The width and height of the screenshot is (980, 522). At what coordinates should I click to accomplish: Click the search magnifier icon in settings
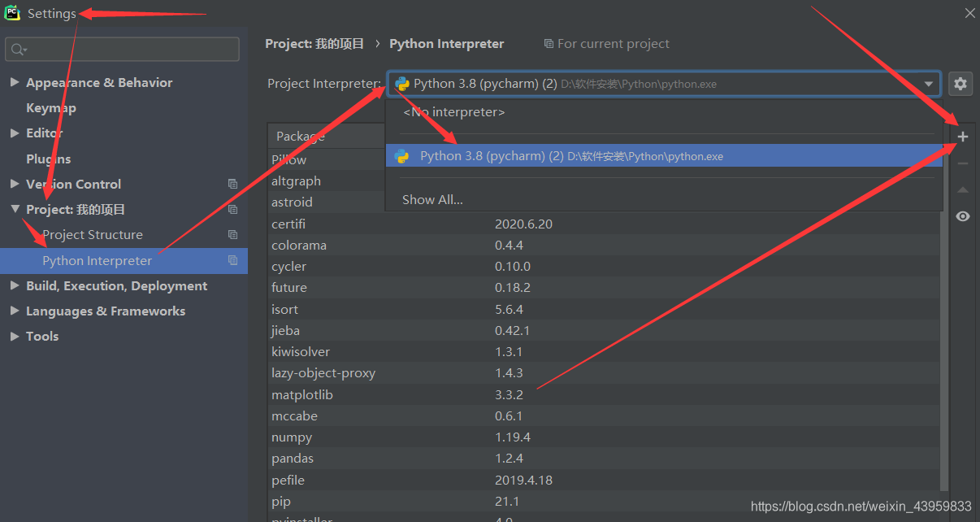(x=17, y=50)
